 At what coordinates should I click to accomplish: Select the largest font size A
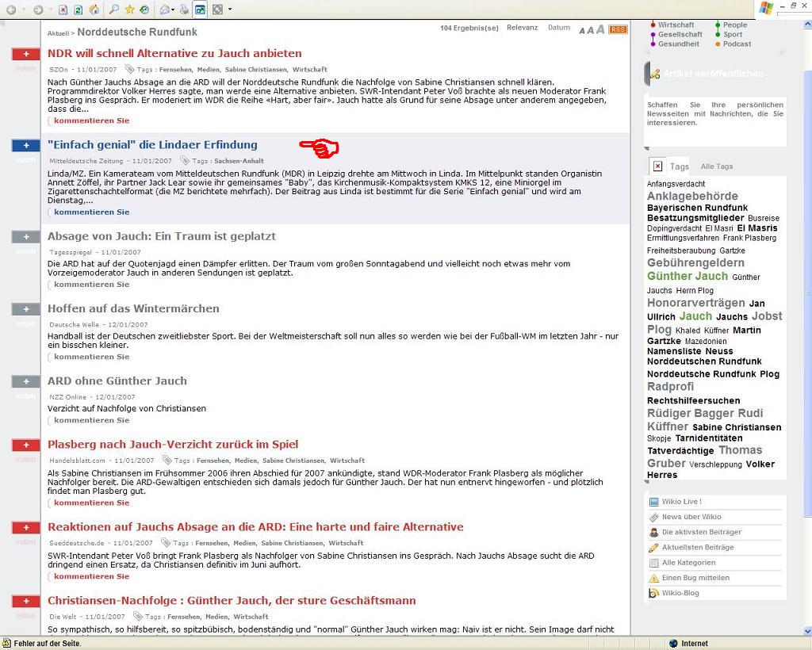[600, 29]
